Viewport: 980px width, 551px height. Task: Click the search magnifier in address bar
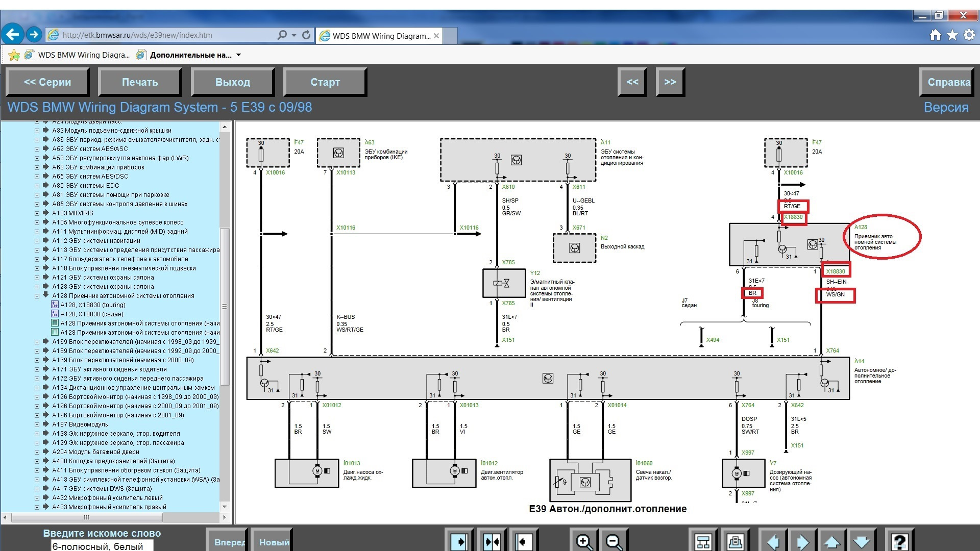[282, 35]
